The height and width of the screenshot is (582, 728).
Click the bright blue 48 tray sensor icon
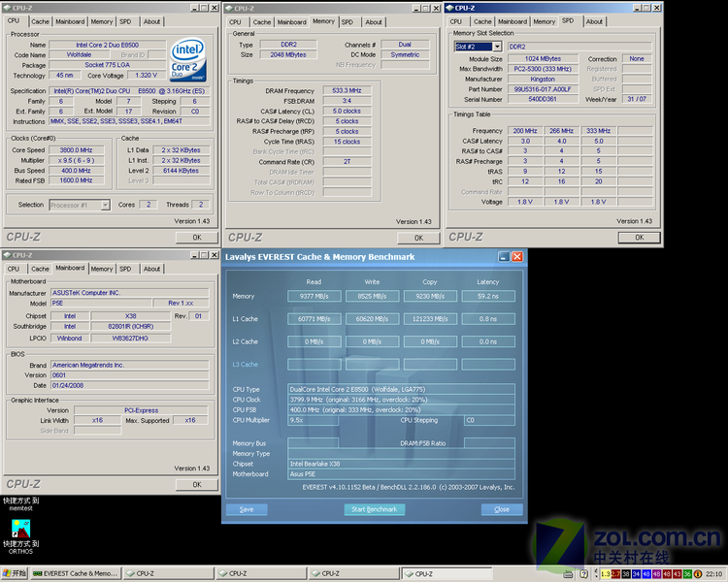point(646,574)
